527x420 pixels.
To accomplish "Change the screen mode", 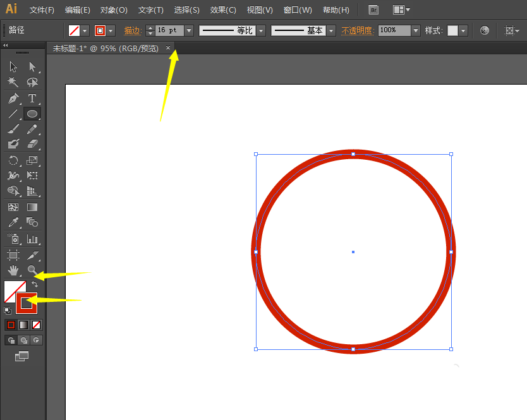I will pos(22,356).
